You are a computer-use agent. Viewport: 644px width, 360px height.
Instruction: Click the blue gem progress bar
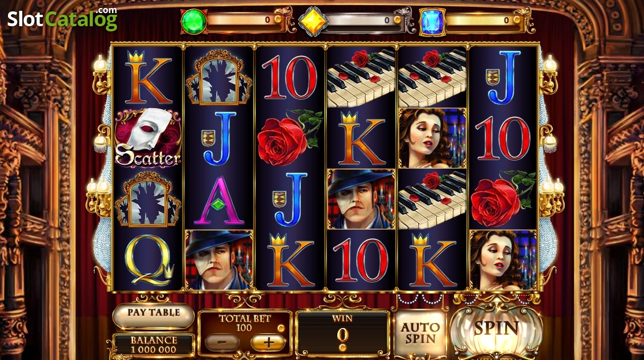click(484, 20)
